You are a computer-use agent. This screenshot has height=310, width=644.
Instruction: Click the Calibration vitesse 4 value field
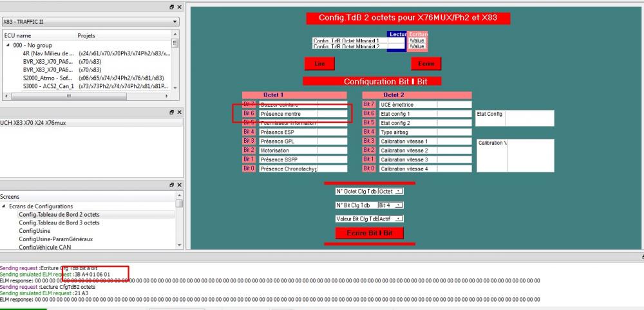tap(454, 169)
